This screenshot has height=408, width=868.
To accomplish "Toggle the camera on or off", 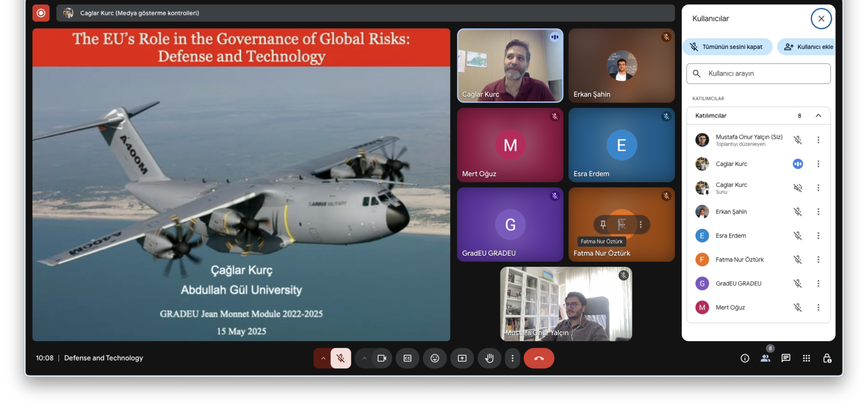I will pyautogui.click(x=381, y=358).
